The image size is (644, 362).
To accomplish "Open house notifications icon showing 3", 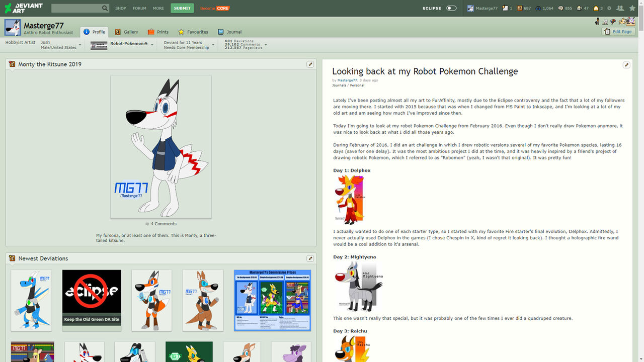I will coord(598,8).
